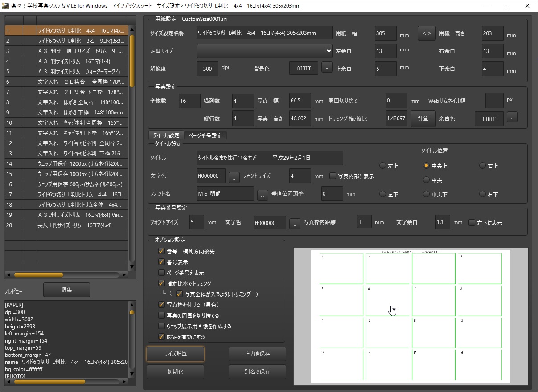Image resolution: width=538 pixels, height=392 pixels.
Task: Click the 用紙 高さ input field
Action: pyautogui.click(x=493, y=33)
